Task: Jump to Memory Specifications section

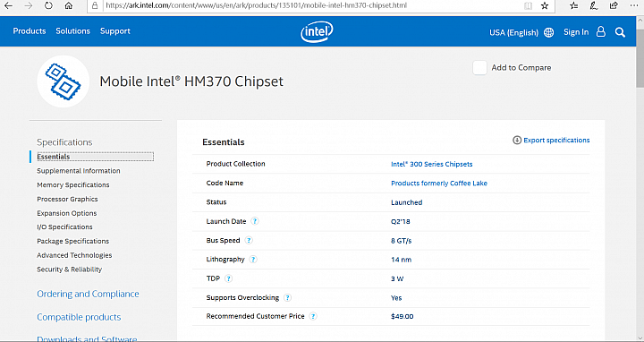Action: pyautogui.click(x=73, y=185)
